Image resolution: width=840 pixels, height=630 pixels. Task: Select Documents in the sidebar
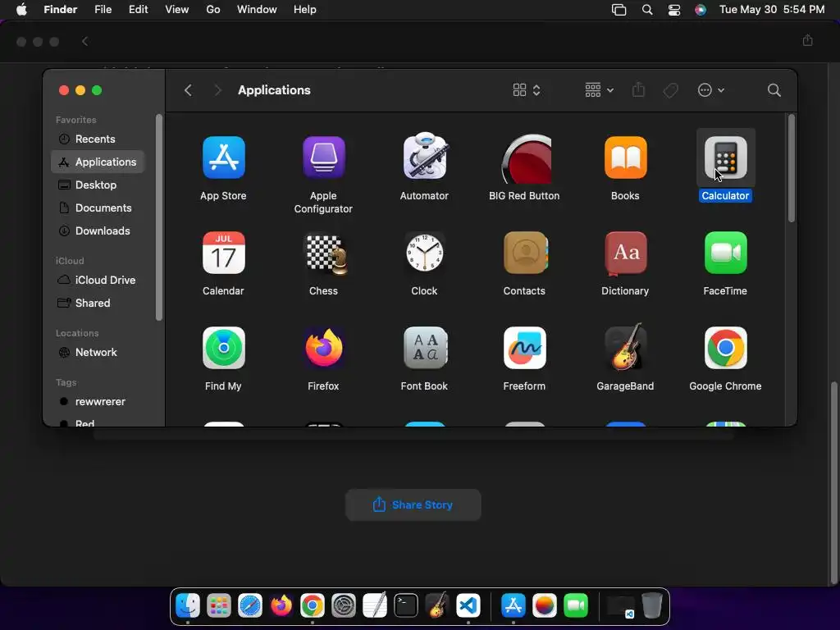(98, 208)
